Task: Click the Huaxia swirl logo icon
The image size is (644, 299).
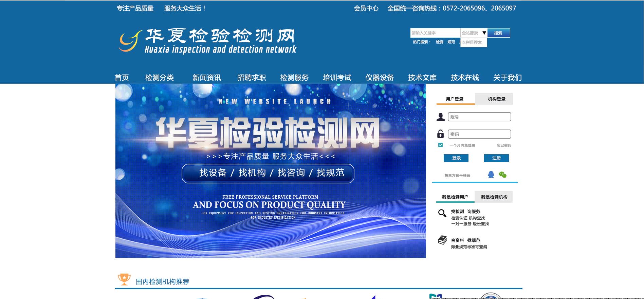Action: tap(130, 41)
